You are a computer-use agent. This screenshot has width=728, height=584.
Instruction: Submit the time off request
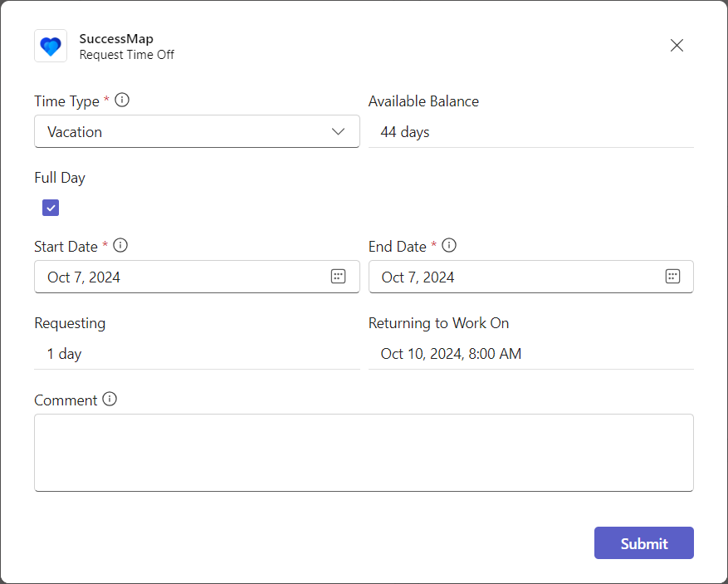[644, 543]
